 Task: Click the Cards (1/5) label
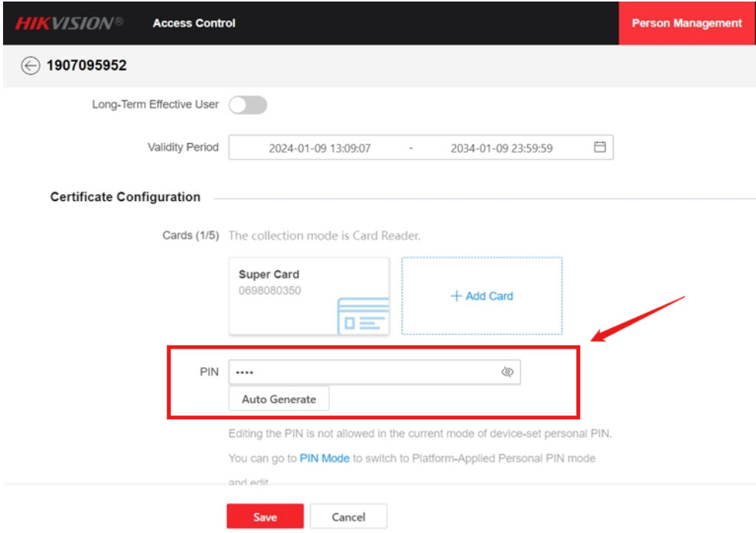click(191, 236)
